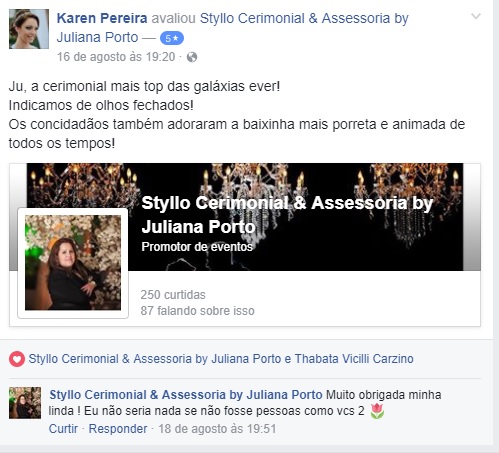The width and height of the screenshot is (499, 453).
Task: Click the 5-star rating badge
Action: point(172,38)
